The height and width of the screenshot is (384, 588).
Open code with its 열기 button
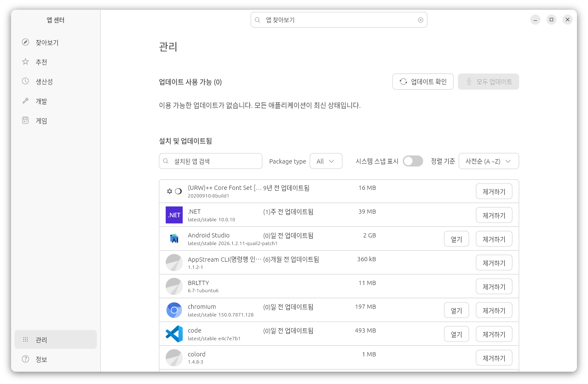456,334
